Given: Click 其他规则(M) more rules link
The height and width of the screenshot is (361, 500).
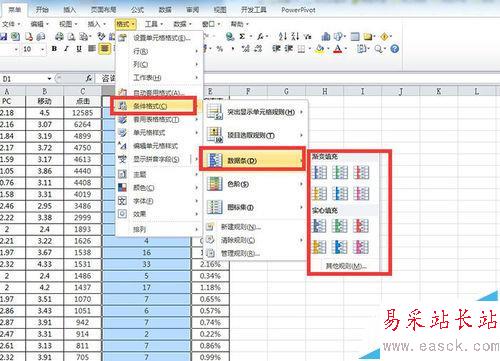Looking at the screenshot, I should (346, 266).
